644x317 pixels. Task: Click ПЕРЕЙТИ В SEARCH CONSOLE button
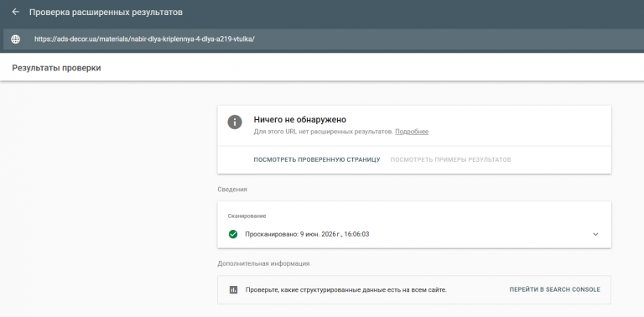[x=554, y=290]
